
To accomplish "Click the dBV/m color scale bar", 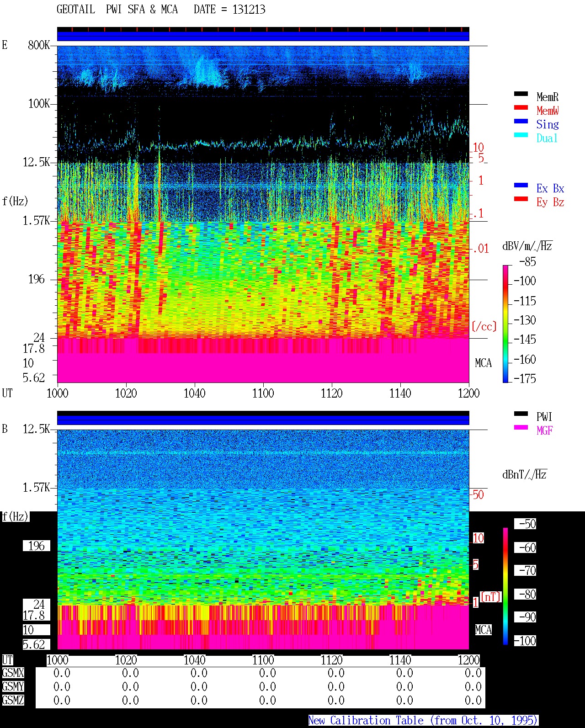I will coord(505,324).
